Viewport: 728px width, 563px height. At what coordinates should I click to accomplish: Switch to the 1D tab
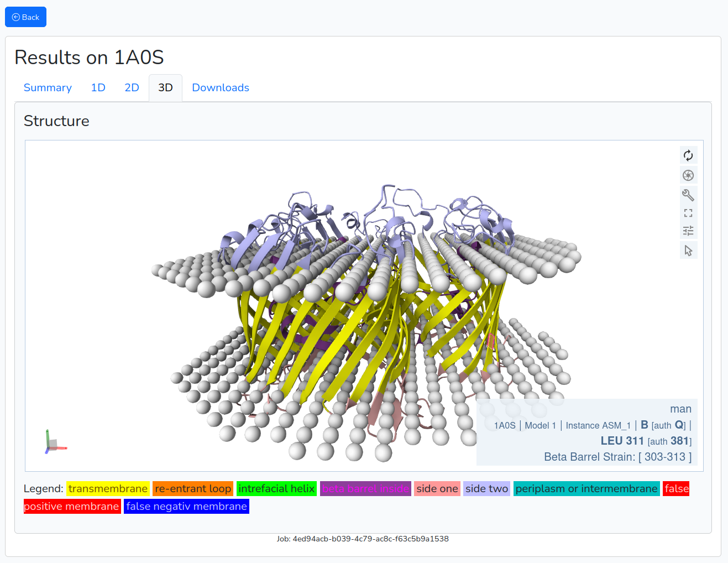click(98, 88)
